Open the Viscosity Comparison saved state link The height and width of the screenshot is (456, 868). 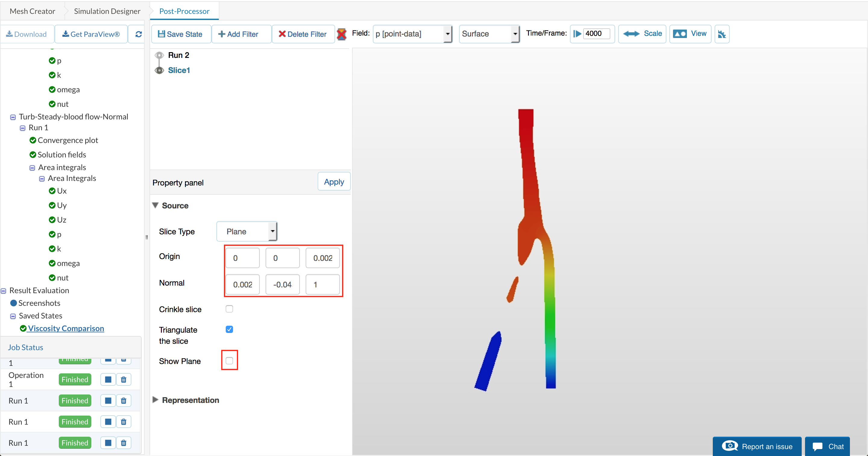(x=66, y=328)
